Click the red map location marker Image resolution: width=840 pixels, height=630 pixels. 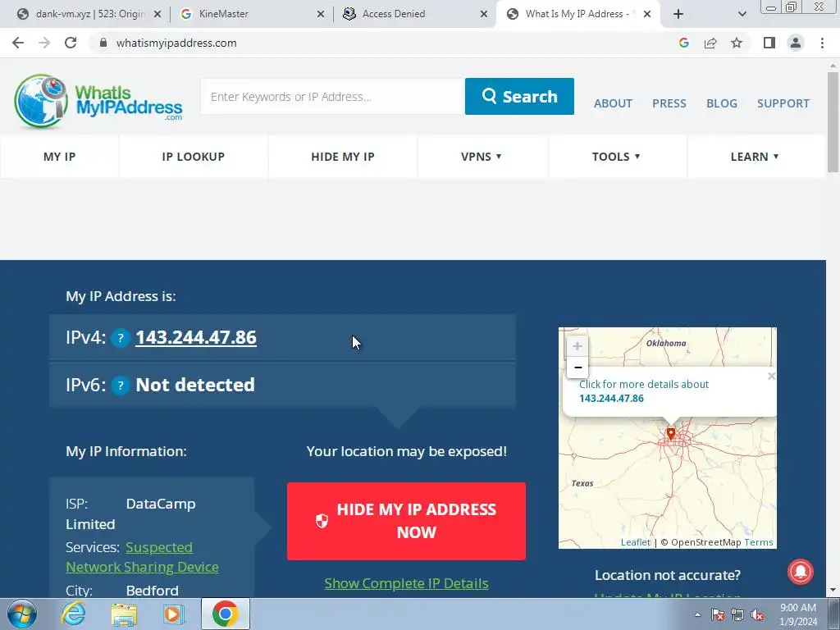[671, 433]
